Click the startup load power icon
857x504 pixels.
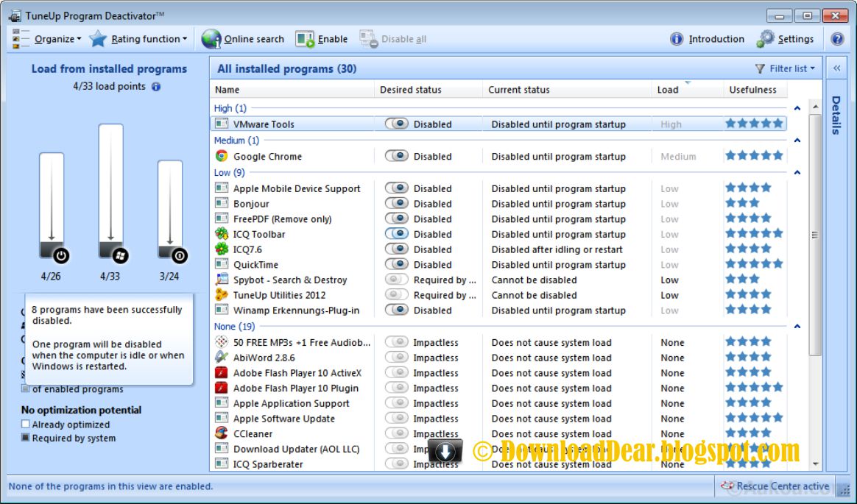point(61,255)
